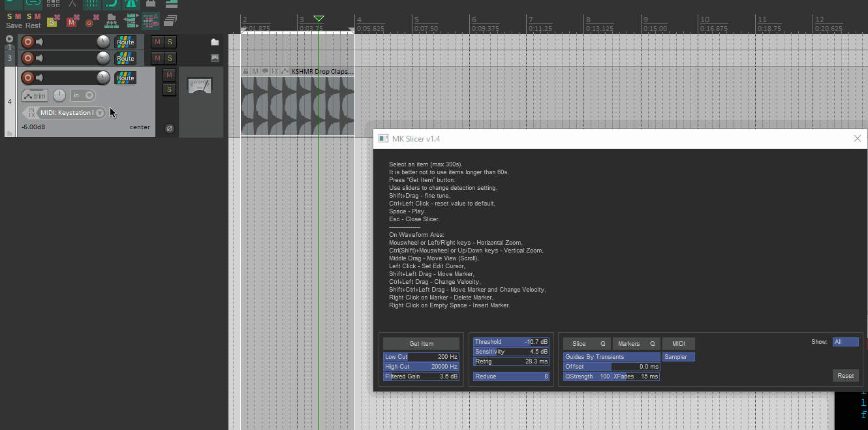Open track 4 envelope trim button
The image size is (868, 430).
tap(35, 96)
